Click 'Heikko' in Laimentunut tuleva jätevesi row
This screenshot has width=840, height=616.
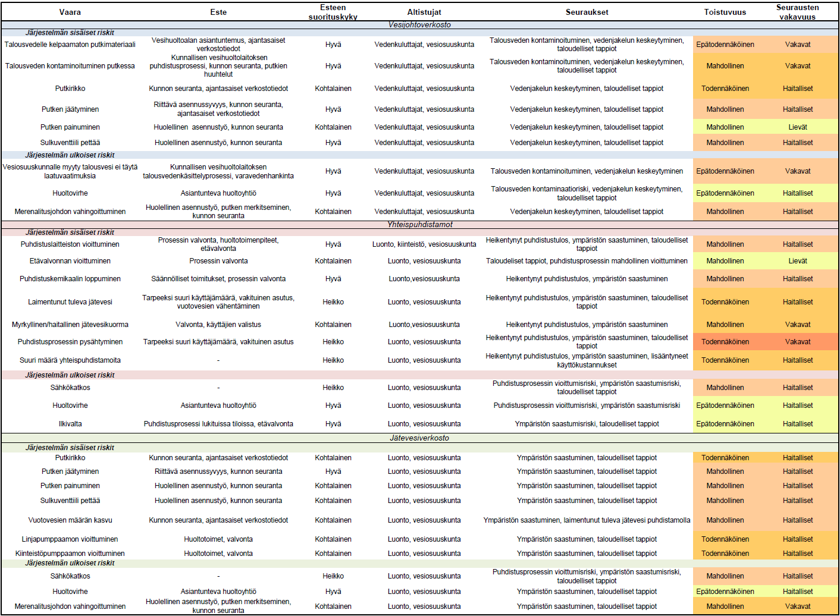[333, 302]
